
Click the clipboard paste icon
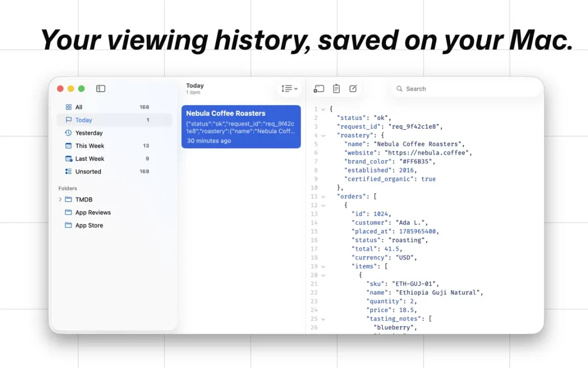tap(336, 88)
